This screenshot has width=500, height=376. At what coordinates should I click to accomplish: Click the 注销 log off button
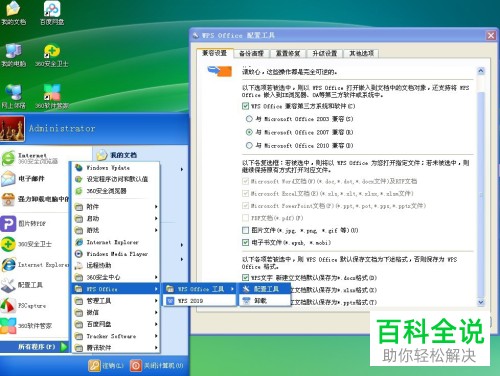pos(106,365)
